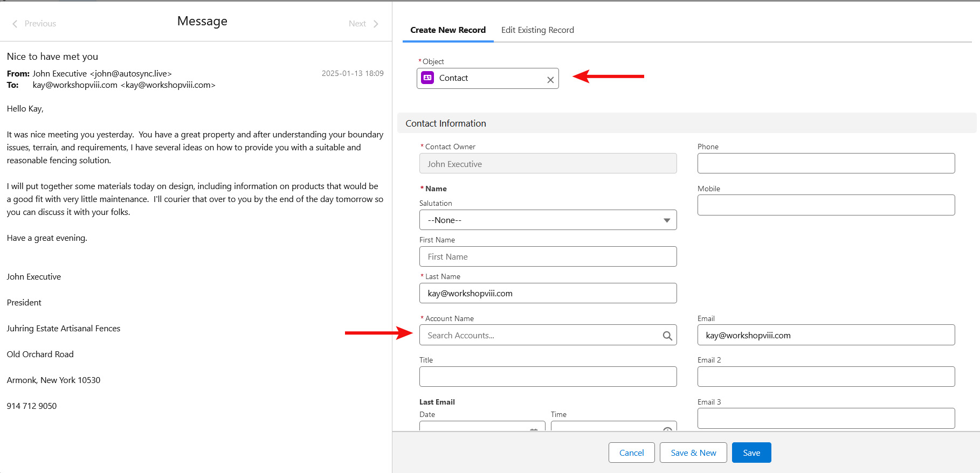The width and height of the screenshot is (980, 473).
Task: Clear the Contact object selection
Action: tap(550, 80)
